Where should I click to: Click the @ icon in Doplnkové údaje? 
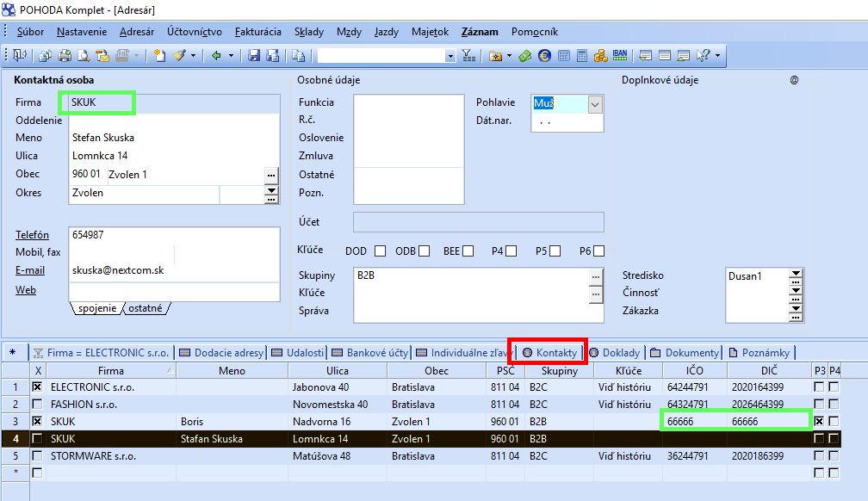pos(794,80)
